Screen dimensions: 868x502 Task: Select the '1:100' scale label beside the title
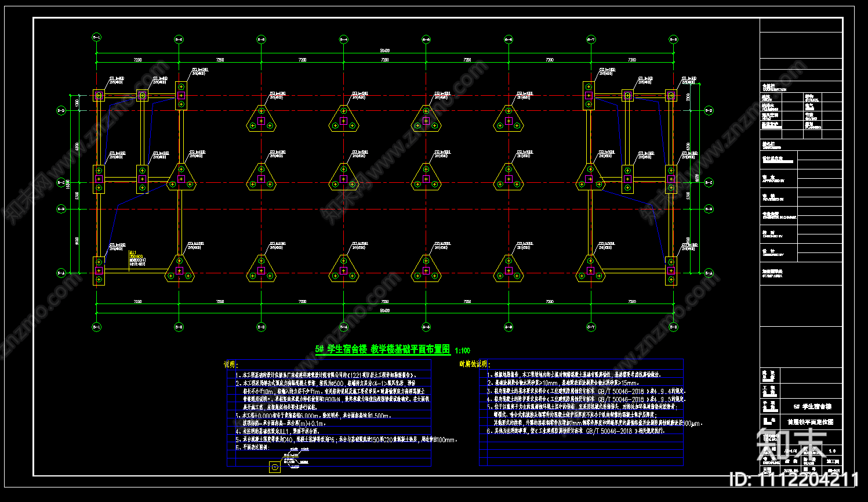[x=463, y=351]
